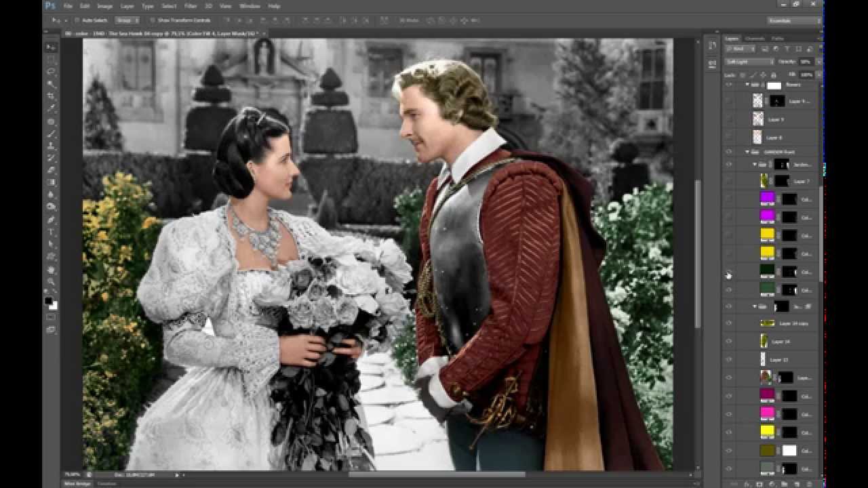
Task: Enable Show Transform Controls checkbox
Action: [x=152, y=20]
